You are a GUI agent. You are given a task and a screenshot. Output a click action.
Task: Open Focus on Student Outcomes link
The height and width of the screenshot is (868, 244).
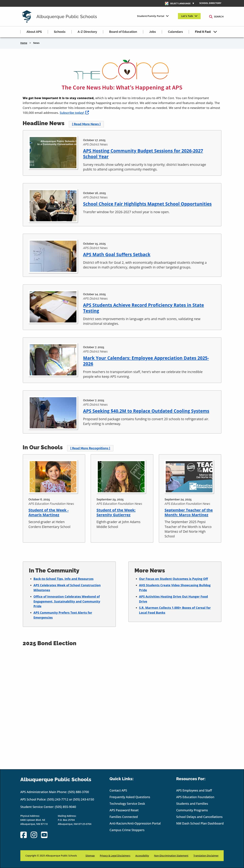point(174,579)
